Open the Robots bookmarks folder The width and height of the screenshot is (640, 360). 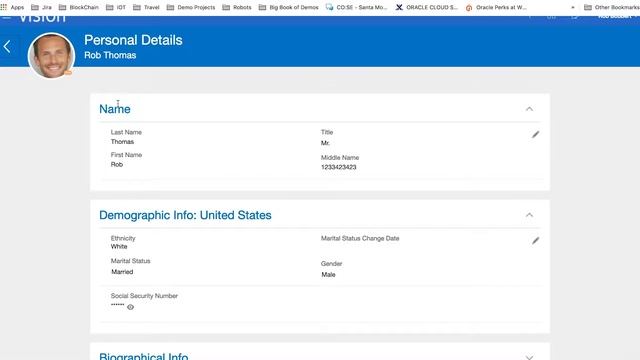coord(237,7)
